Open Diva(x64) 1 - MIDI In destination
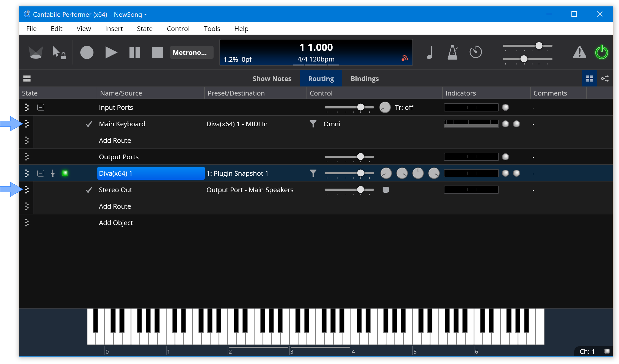This screenshot has height=364, width=619. pos(237,124)
